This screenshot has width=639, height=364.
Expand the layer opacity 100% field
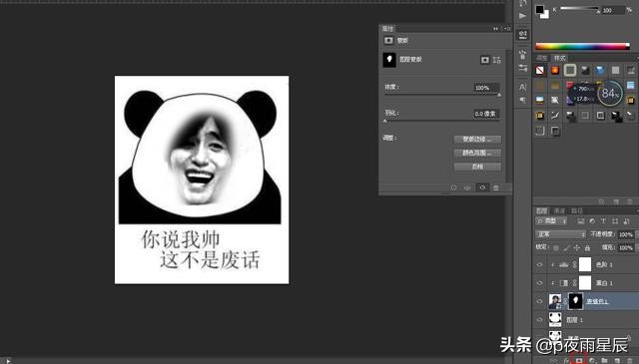tap(626, 234)
